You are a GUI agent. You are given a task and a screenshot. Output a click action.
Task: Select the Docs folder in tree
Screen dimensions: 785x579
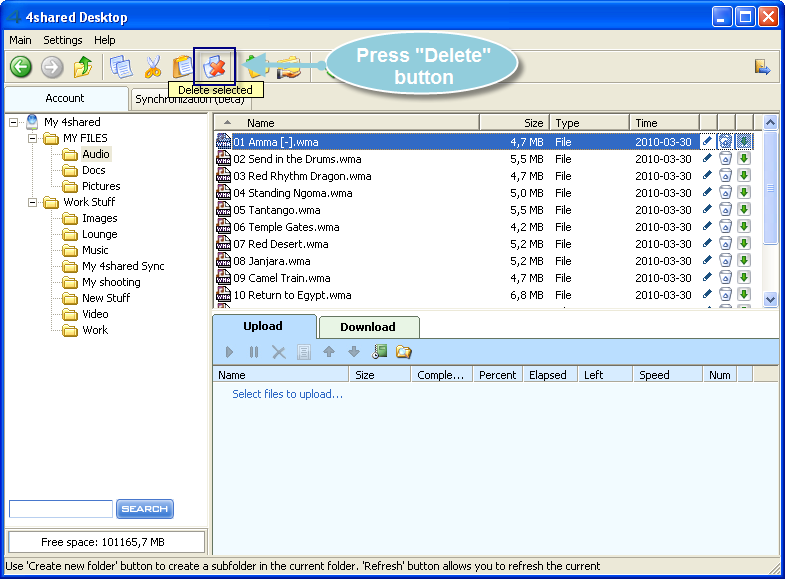[94, 170]
